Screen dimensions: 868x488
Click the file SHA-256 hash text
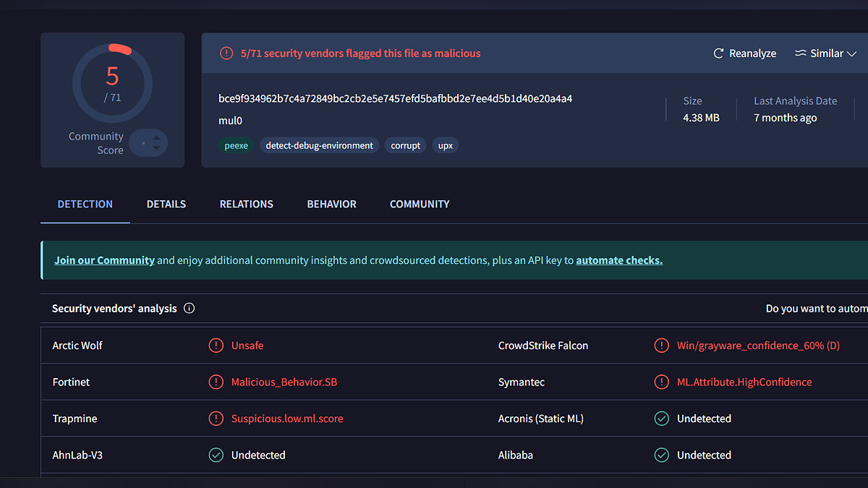coord(395,98)
